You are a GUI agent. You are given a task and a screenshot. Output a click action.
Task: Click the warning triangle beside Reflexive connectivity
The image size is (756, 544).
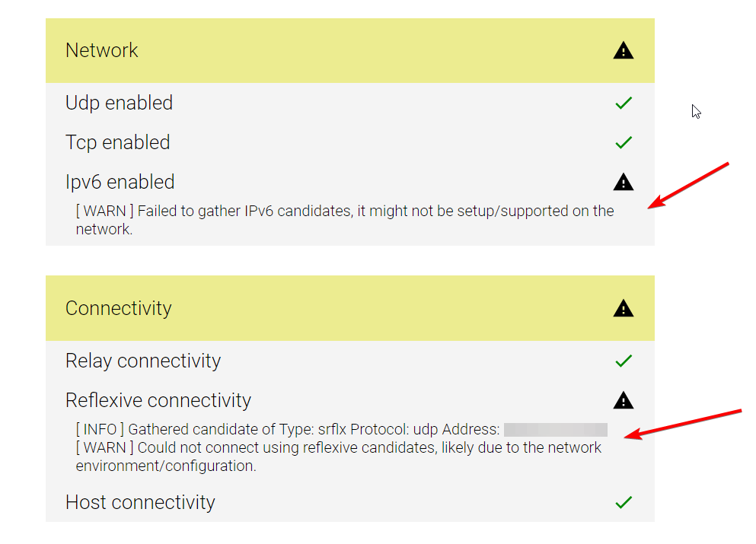coord(623,400)
